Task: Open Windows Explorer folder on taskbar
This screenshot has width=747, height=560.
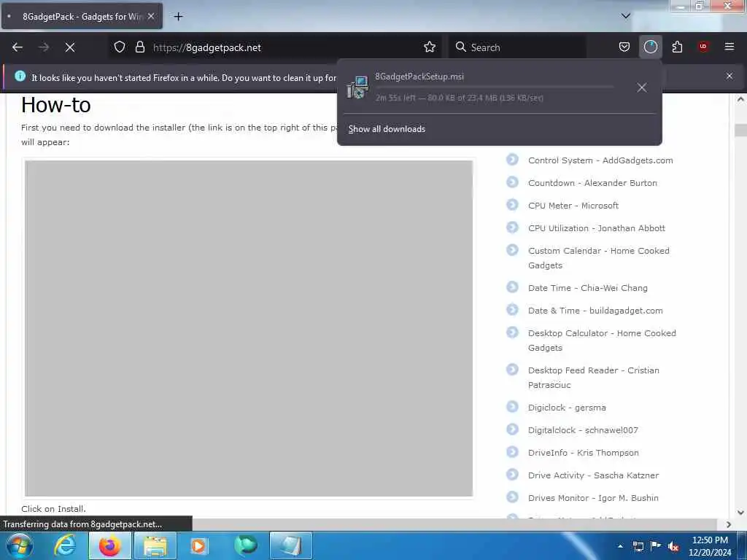Action: click(x=155, y=545)
